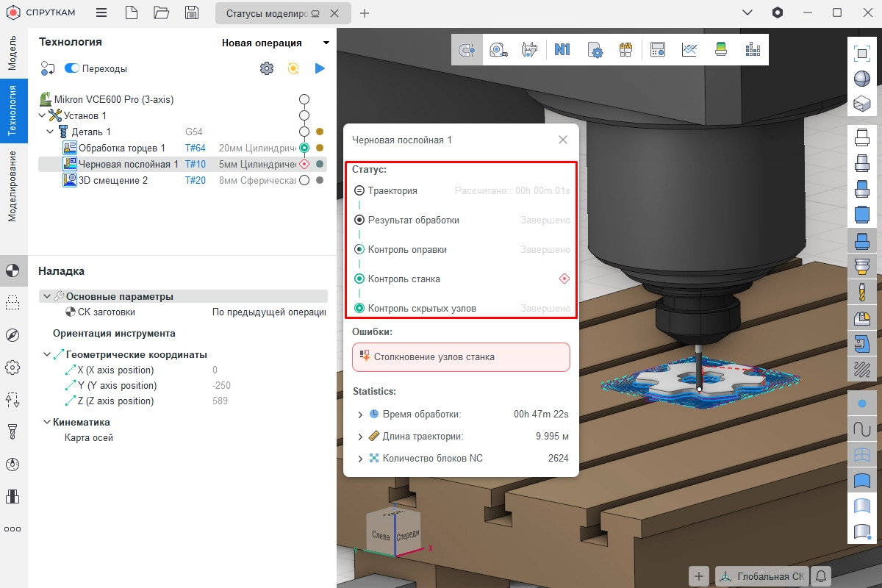This screenshot has width=882, height=588.
Task: Collapse the Установ 1 tree node
Action: (43, 115)
